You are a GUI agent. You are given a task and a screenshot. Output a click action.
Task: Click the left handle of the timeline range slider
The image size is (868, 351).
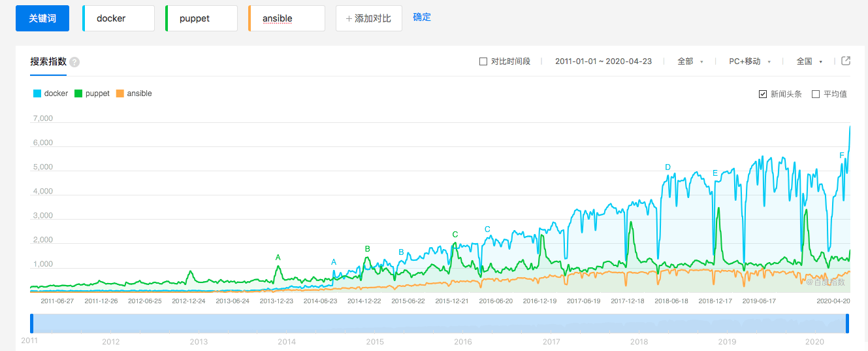tap(31, 324)
